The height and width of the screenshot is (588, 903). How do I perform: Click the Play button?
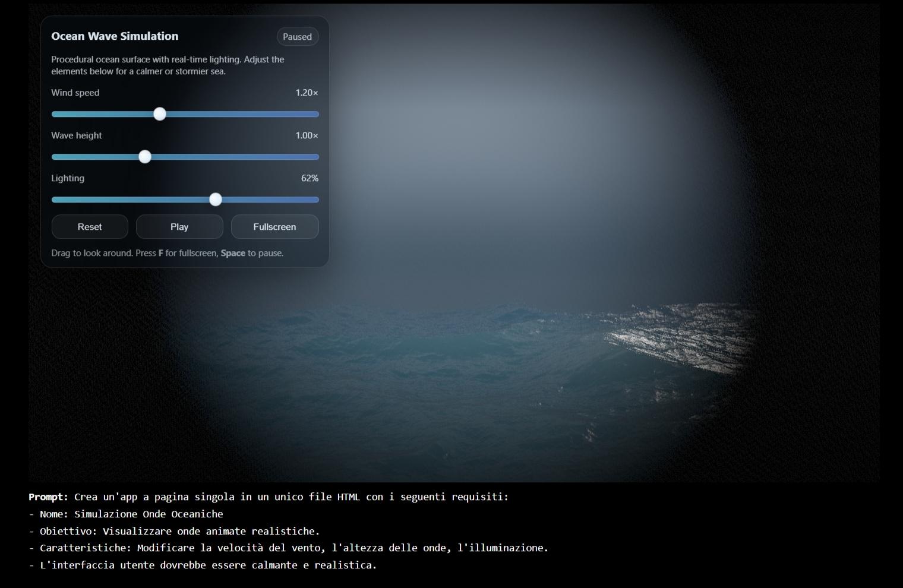(x=179, y=227)
